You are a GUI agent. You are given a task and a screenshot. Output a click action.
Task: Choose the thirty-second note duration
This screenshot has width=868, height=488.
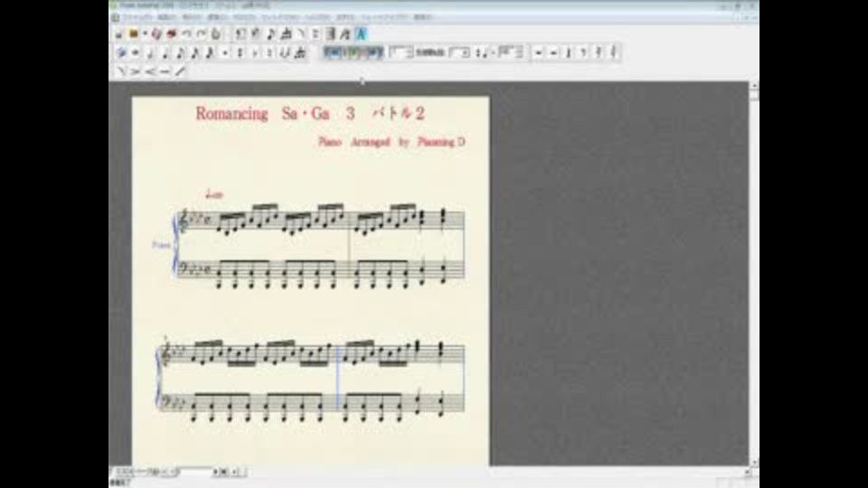tap(210, 53)
